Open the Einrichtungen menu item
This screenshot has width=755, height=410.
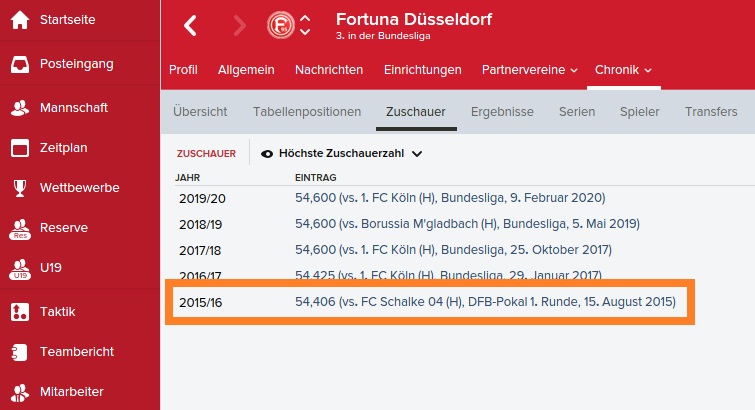(422, 70)
